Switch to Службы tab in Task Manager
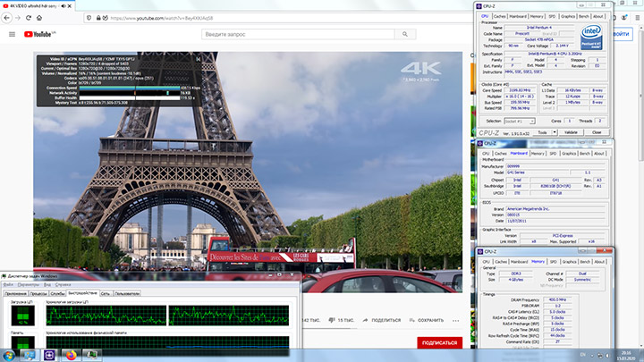This screenshot has width=644, height=362. point(57,293)
